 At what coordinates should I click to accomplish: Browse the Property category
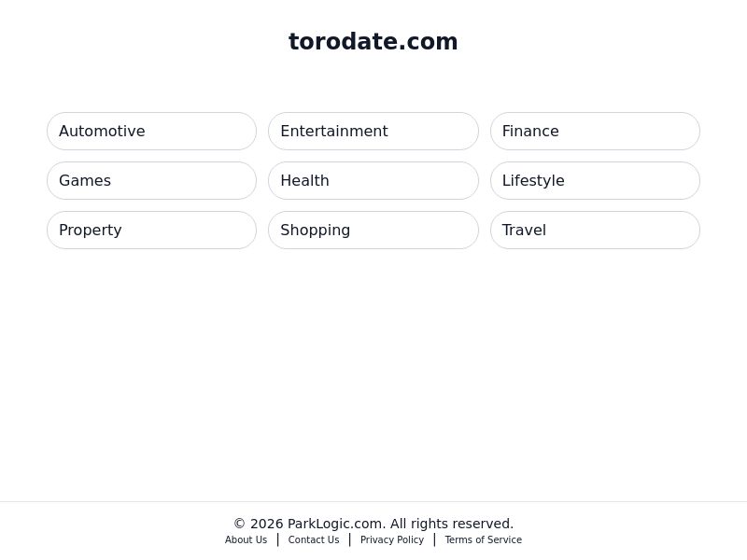coord(151,230)
